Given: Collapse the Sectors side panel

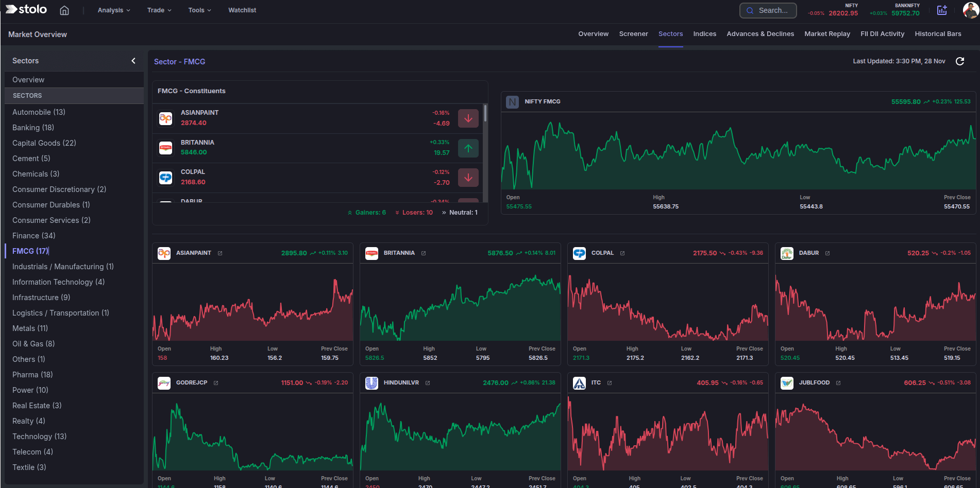Looking at the screenshot, I should pos(133,61).
